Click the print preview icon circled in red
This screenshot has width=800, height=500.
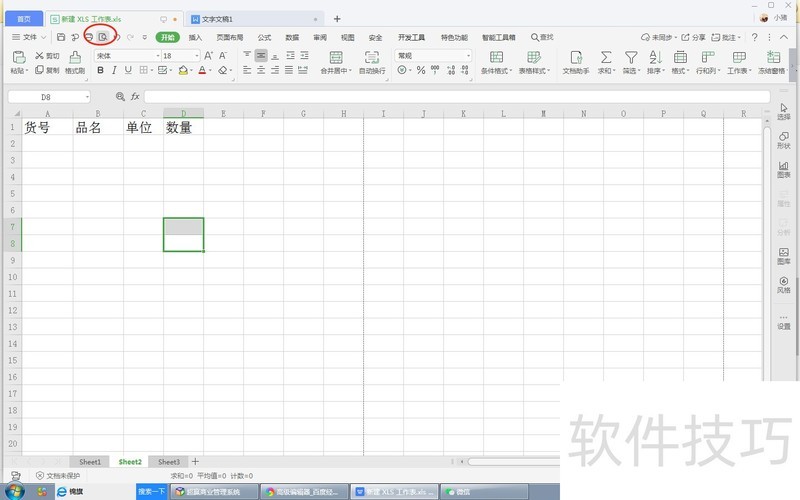coord(101,37)
